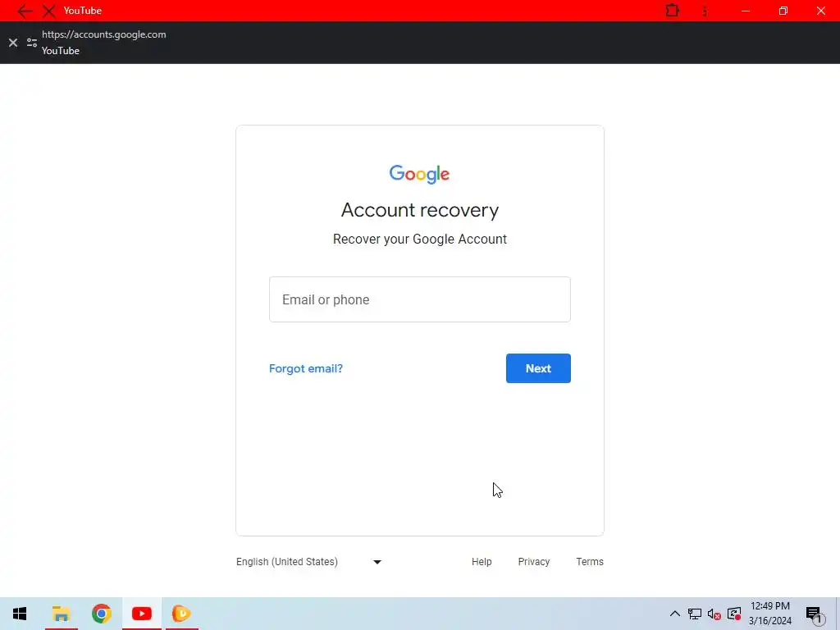840x630 pixels.
Task: Open the orange media app in taskbar
Action: 181,614
